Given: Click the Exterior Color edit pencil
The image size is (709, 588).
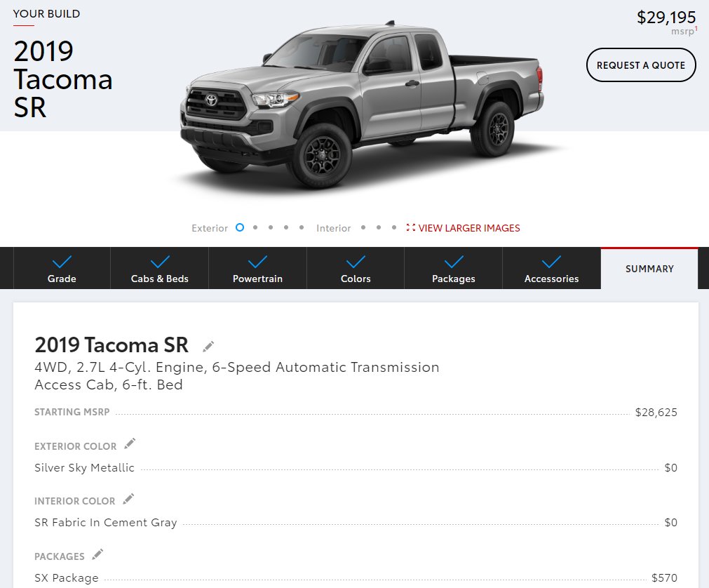Looking at the screenshot, I should click(130, 443).
